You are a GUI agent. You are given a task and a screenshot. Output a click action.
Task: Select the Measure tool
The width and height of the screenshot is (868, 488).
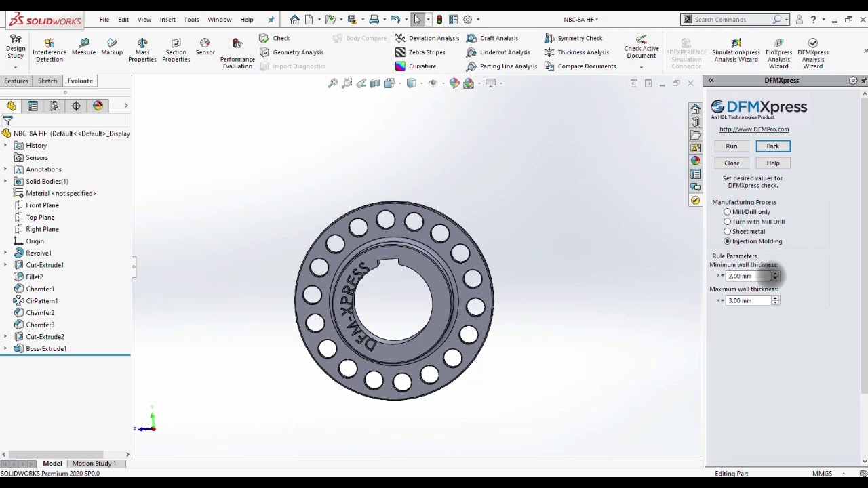83,47
